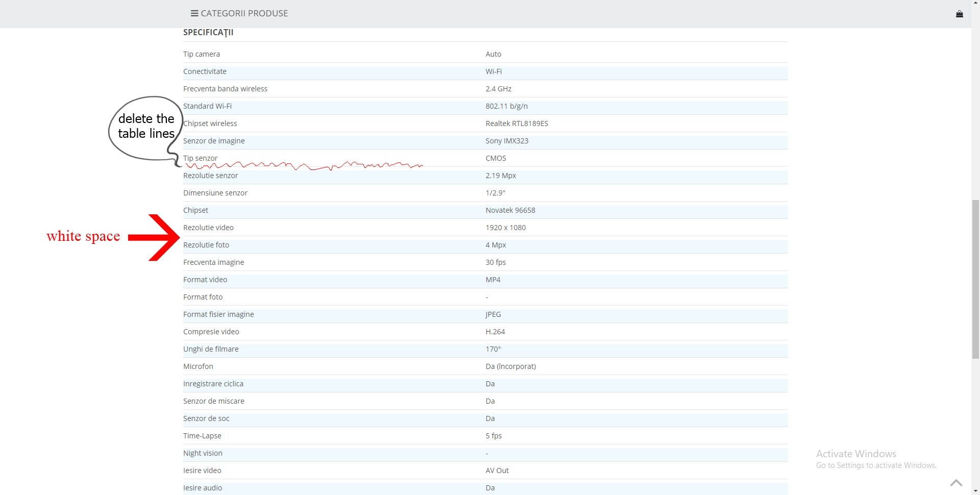
Task: Click the 'Microfon' label
Action: [198, 366]
